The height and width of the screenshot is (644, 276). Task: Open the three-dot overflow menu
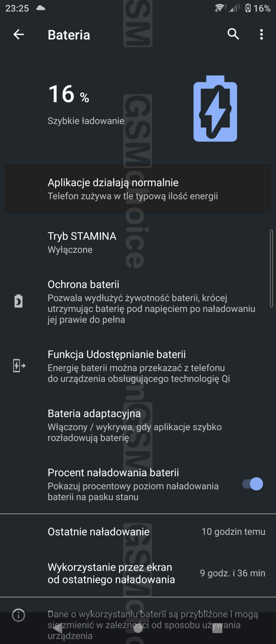point(261,34)
